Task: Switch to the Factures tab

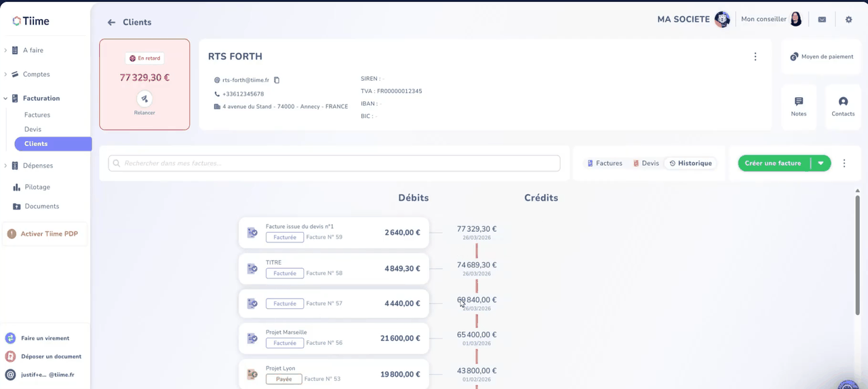Action: [604, 164]
